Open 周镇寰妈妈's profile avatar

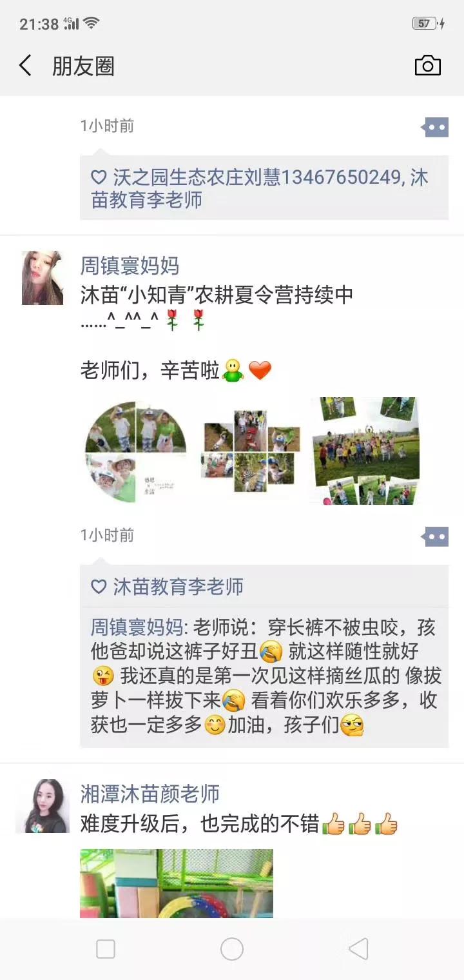click(43, 278)
